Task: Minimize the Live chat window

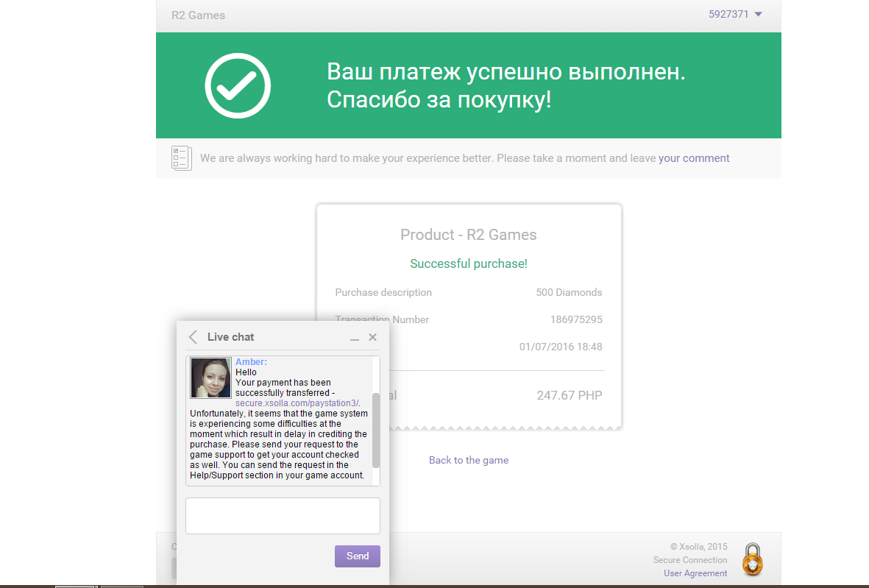Action: pos(355,338)
